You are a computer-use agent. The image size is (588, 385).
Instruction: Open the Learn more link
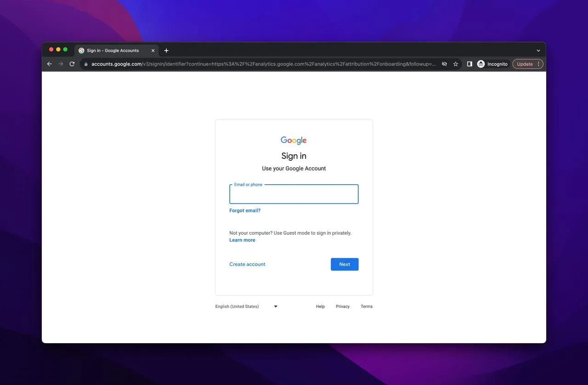click(x=242, y=240)
